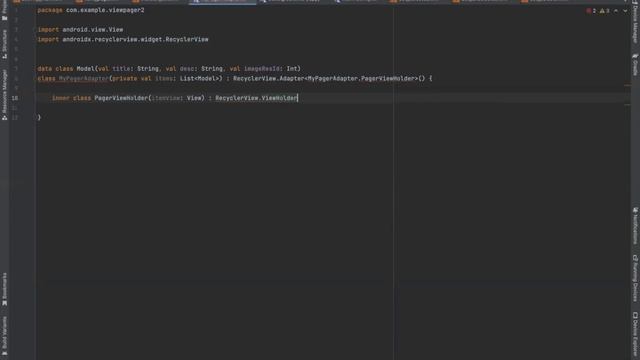This screenshot has width=640, height=360.
Task: Click the import android.view.View statement
Action: pos(80,29)
